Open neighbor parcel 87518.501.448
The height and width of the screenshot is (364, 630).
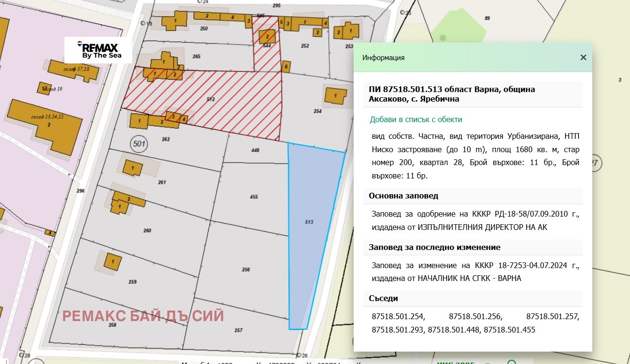[x=454, y=330]
